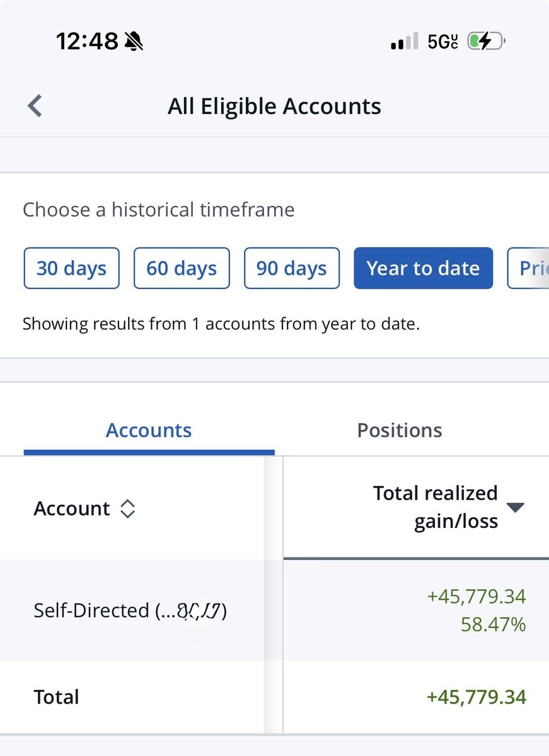Image resolution: width=549 pixels, height=756 pixels.
Task: Select the 90 days timeframe
Action: pyautogui.click(x=292, y=268)
